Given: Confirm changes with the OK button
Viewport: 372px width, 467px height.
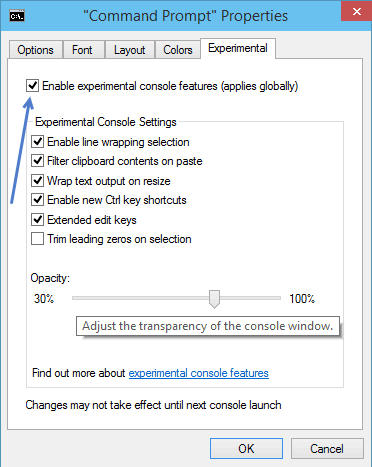Looking at the screenshot, I should coord(246,448).
